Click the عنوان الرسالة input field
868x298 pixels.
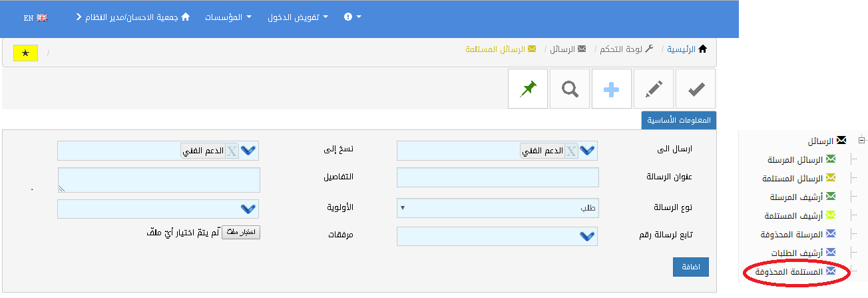point(497,177)
